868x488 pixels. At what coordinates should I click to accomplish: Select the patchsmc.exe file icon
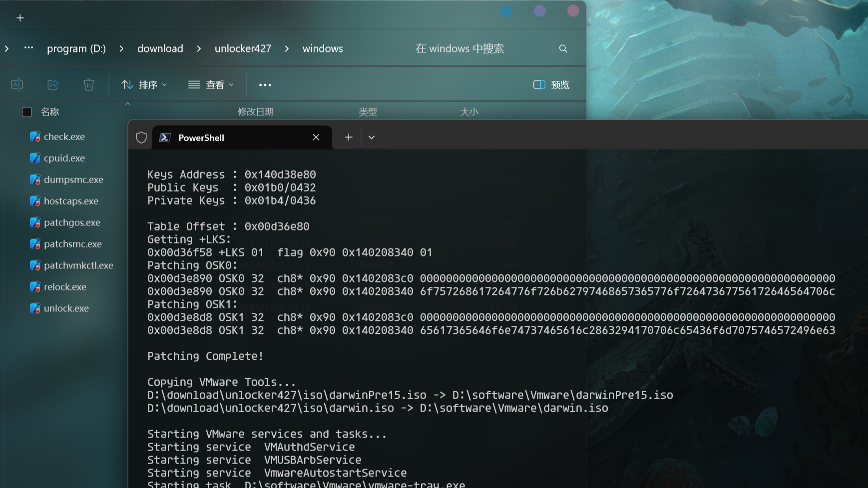(x=35, y=244)
